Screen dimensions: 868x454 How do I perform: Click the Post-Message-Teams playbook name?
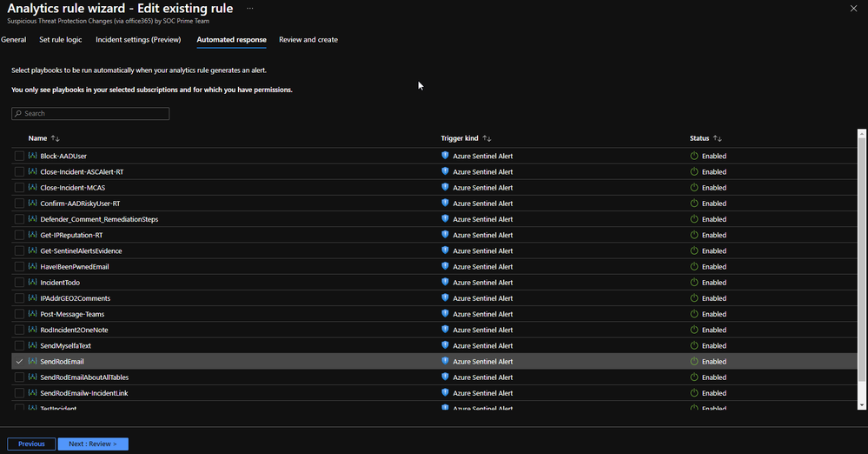(x=72, y=314)
